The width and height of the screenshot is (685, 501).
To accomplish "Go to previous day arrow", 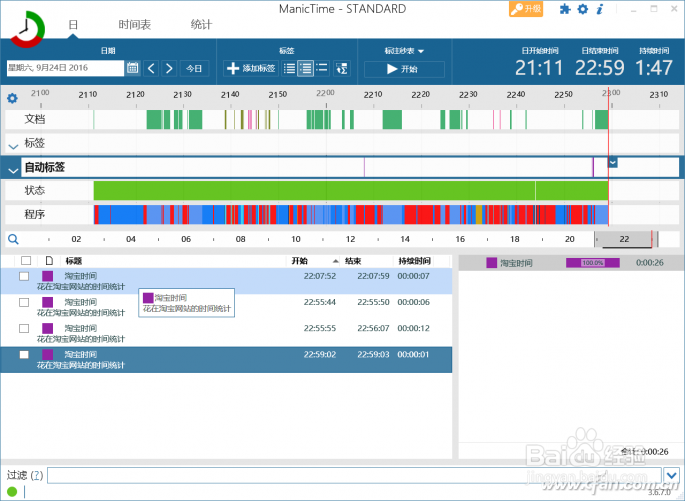I will click(x=151, y=68).
